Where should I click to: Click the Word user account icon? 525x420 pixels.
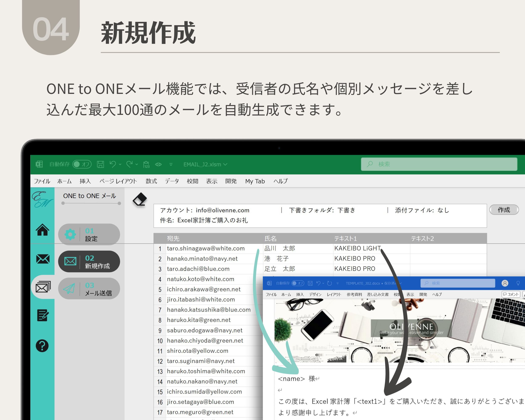click(505, 283)
